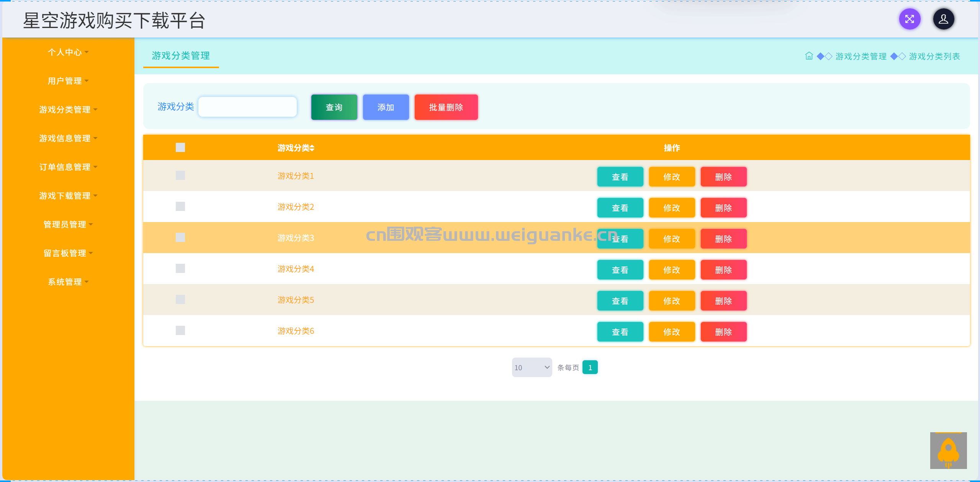Click the 星空游戏购买下载平台 title
The image size is (980, 482).
point(114,20)
